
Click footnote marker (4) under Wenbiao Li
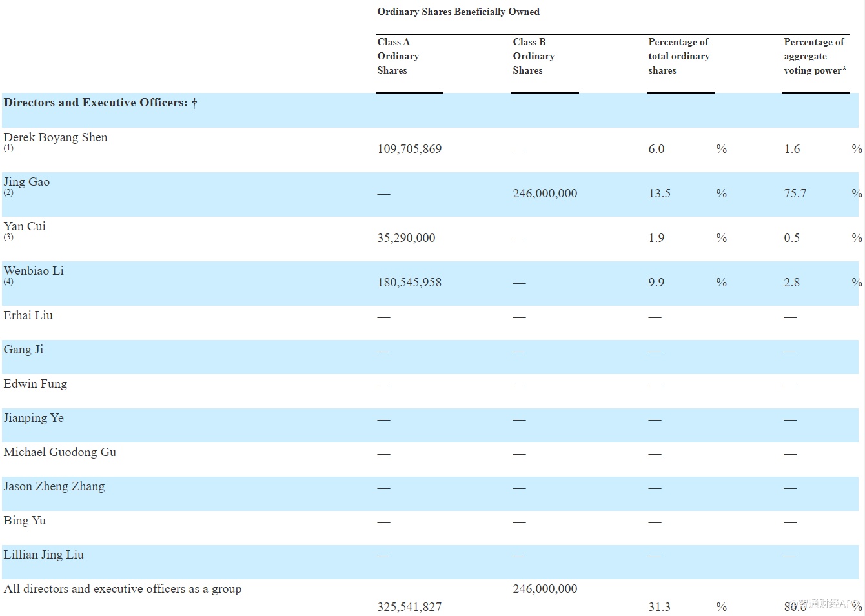click(x=8, y=281)
